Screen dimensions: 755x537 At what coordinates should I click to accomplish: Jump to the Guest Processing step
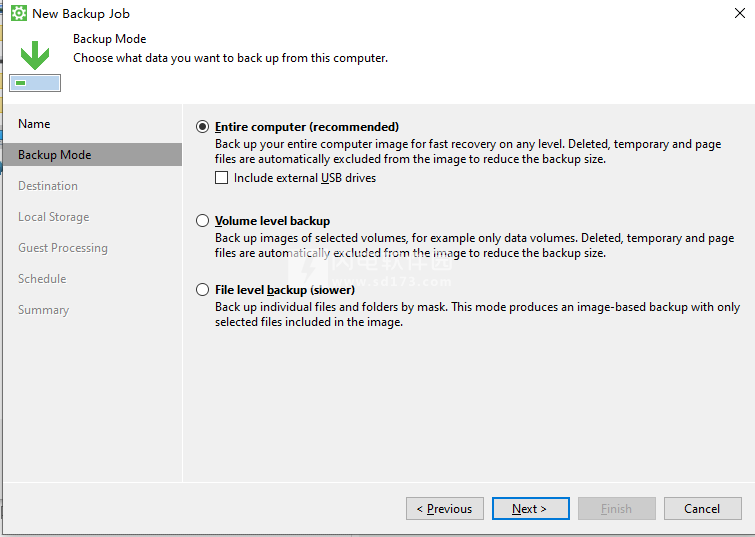coord(62,248)
